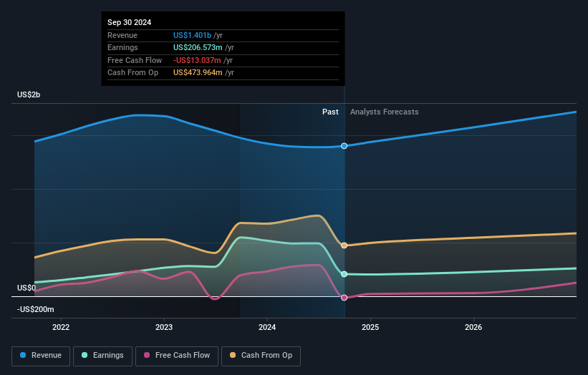Click the orange Cash From Op data point marker
Image resolution: width=588 pixels, height=375 pixels.
[344, 245]
